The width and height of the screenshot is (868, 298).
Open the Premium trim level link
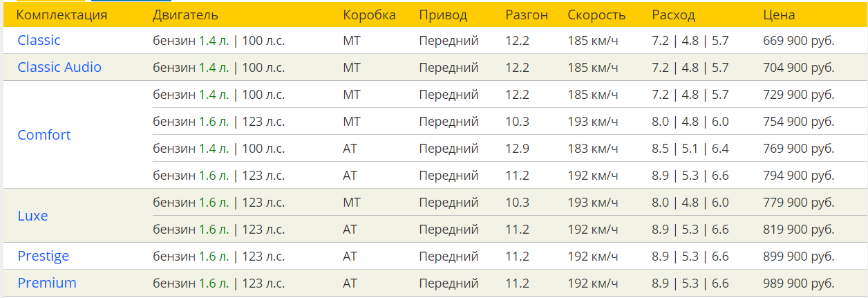[x=47, y=283]
